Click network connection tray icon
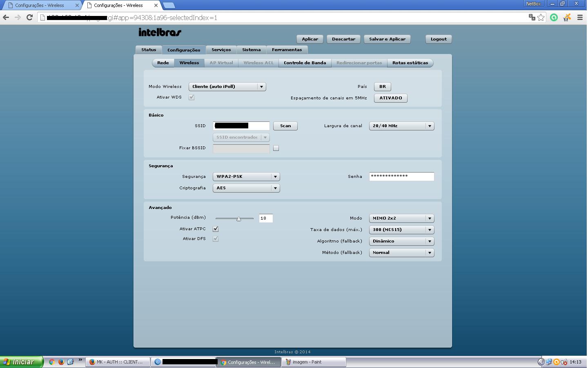Viewport: 588px width, 368px height. tap(549, 362)
